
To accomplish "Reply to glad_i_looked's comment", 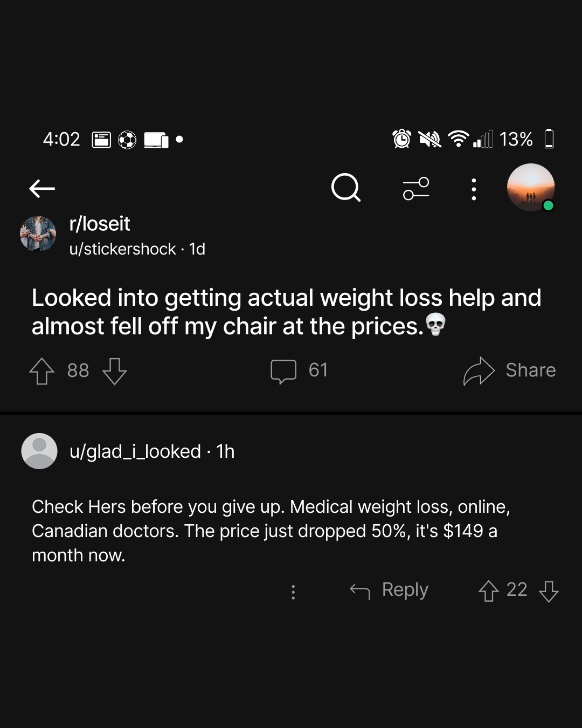I will [389, 590].
